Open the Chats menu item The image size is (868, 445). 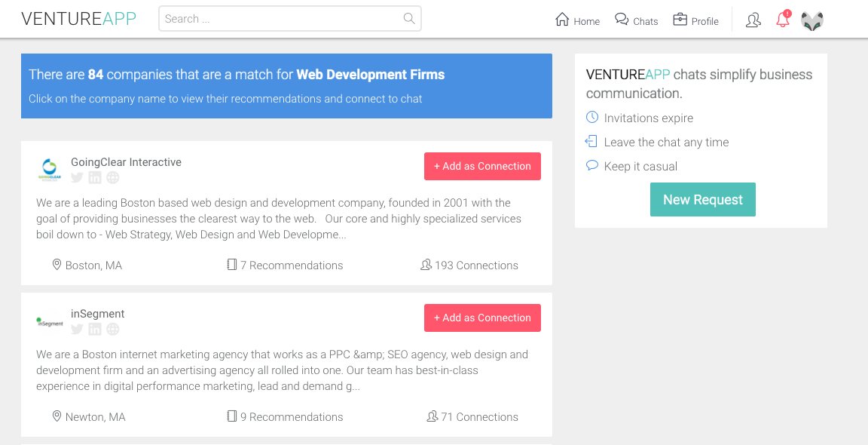click(x=637, y=20)
